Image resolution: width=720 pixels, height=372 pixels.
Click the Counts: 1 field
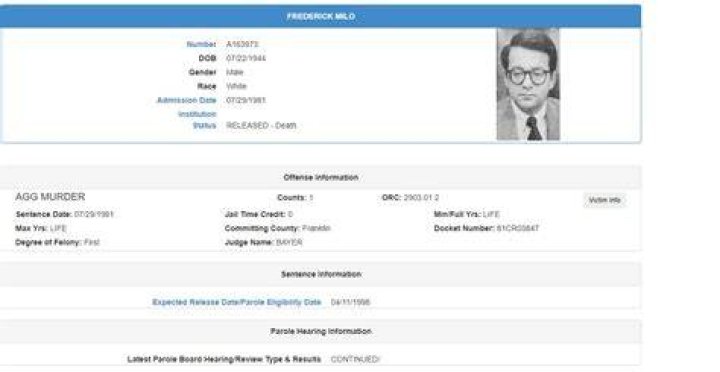[295, 197]
